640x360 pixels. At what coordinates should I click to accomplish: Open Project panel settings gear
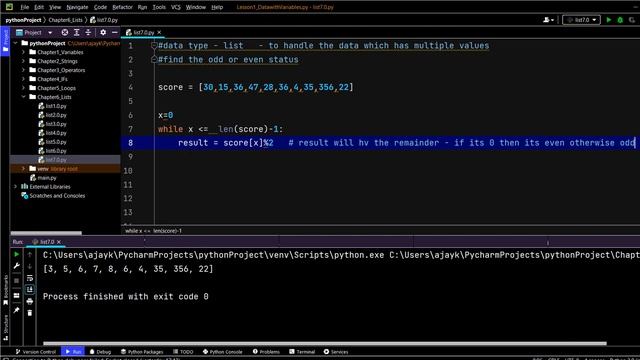tap(103, 32)
